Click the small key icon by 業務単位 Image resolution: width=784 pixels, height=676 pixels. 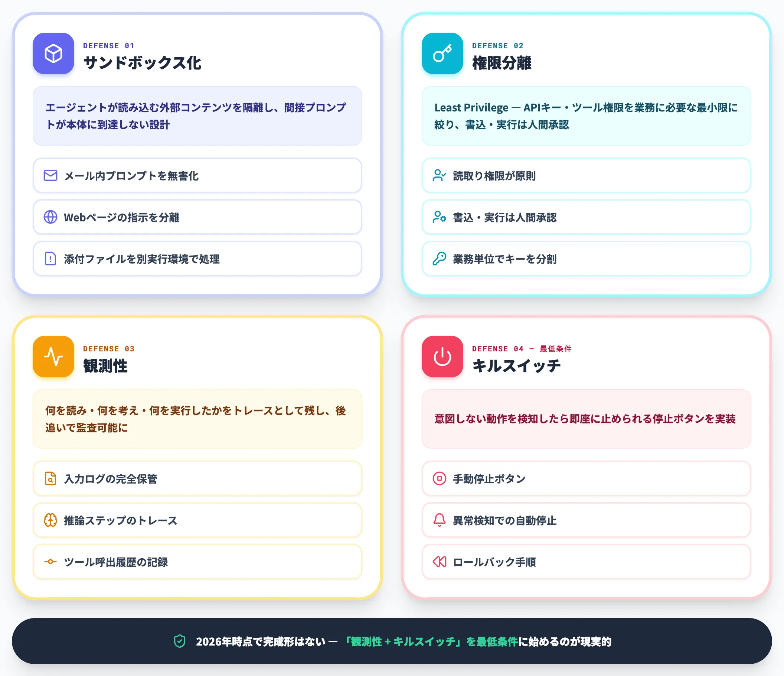click(439, 259)
